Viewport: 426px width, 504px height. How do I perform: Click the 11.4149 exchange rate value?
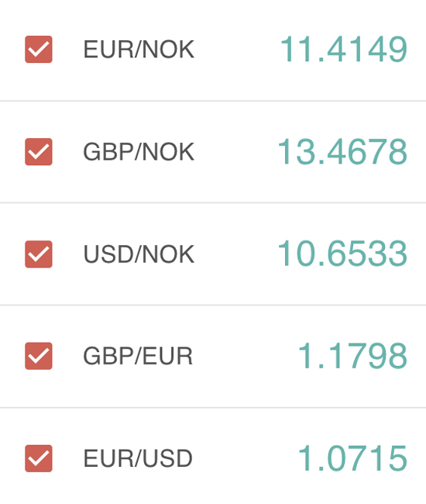click(x=344, y=49)
